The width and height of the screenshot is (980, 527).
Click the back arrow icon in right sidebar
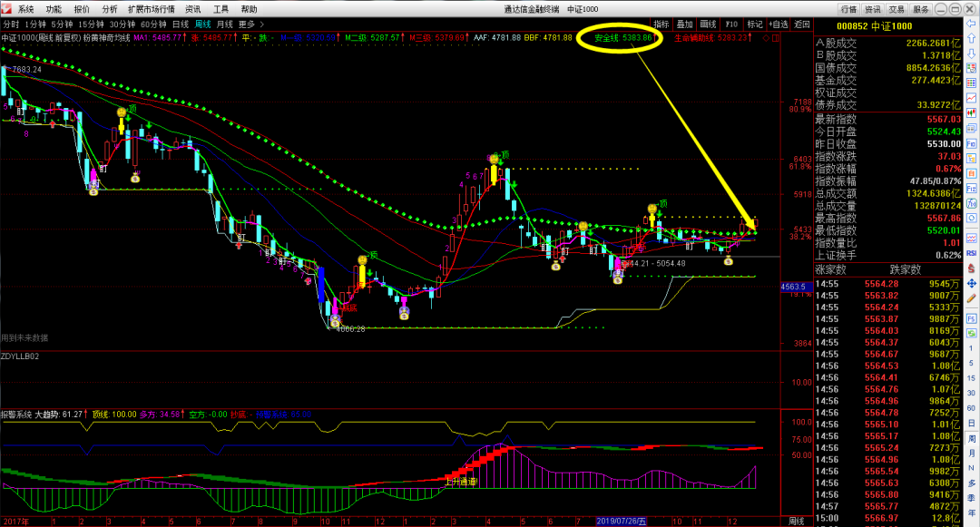coord(971,24)
